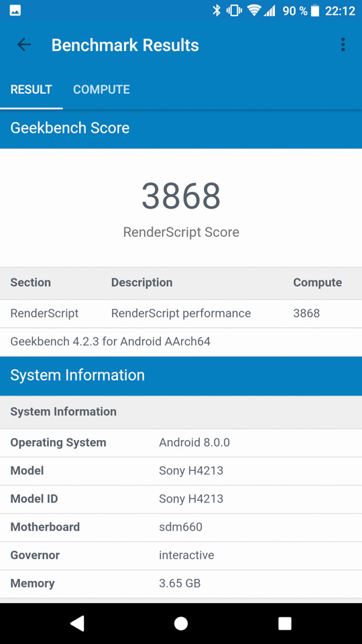
Task: Tap the vibrate mode status icon
Action: click(233, 11)
